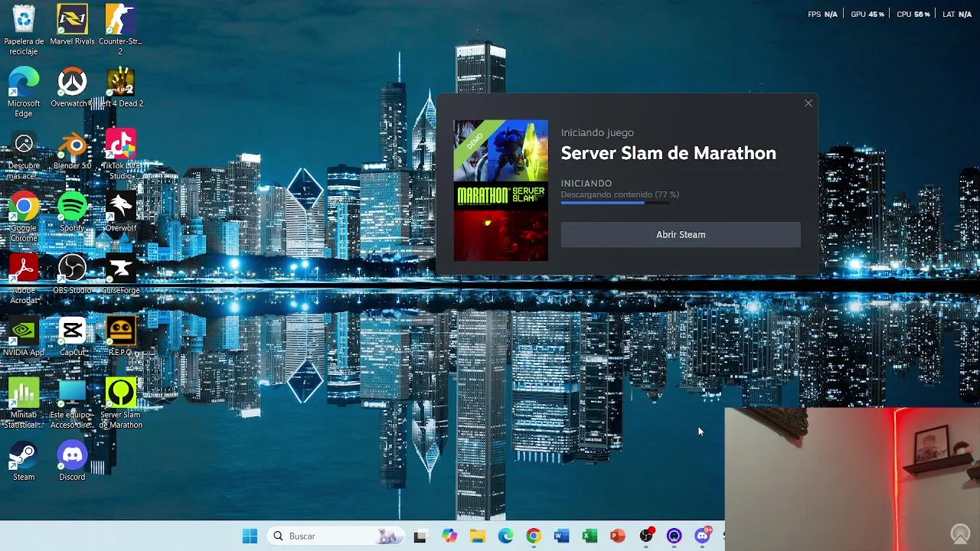The image size is (980, 551).
Task: Click the GPU 45 % overlay readout
Action: point(867,15)
